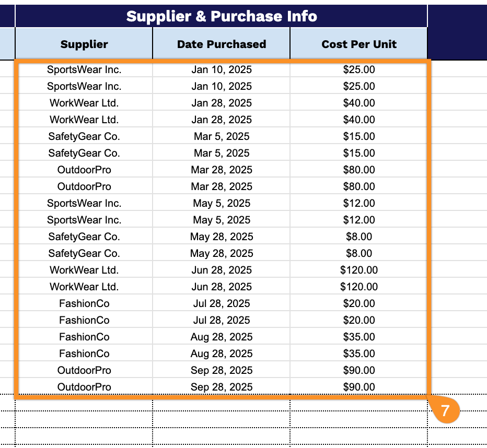Select the first $120.00 cost cell

point(359,270)
